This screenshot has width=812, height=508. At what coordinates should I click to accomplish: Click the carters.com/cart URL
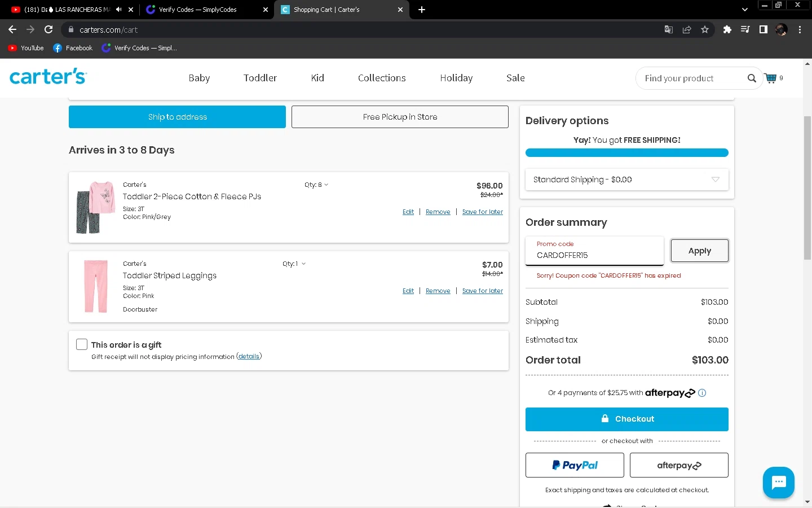point(108,29)
